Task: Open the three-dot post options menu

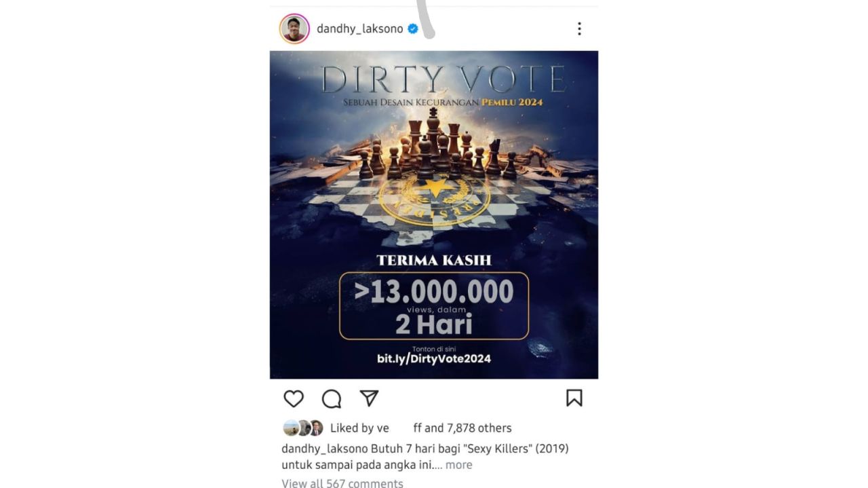Action: pos(578,29)
